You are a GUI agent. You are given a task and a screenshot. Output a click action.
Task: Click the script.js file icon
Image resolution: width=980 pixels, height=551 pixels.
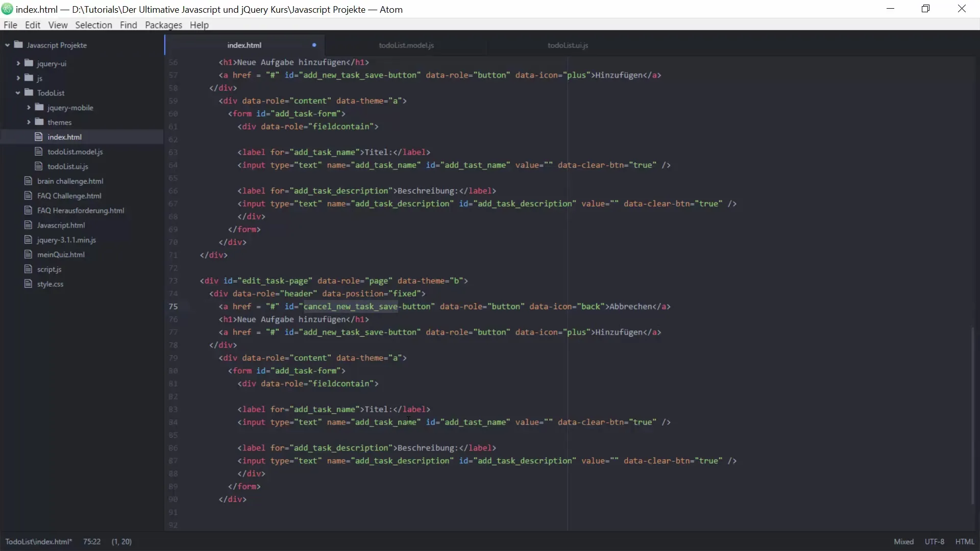point(28,269)
